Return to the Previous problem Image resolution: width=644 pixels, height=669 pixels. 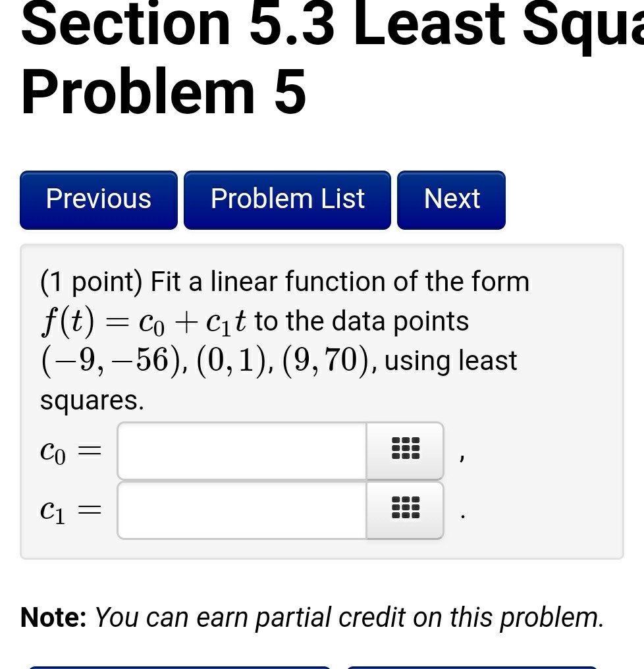[99, 199]
